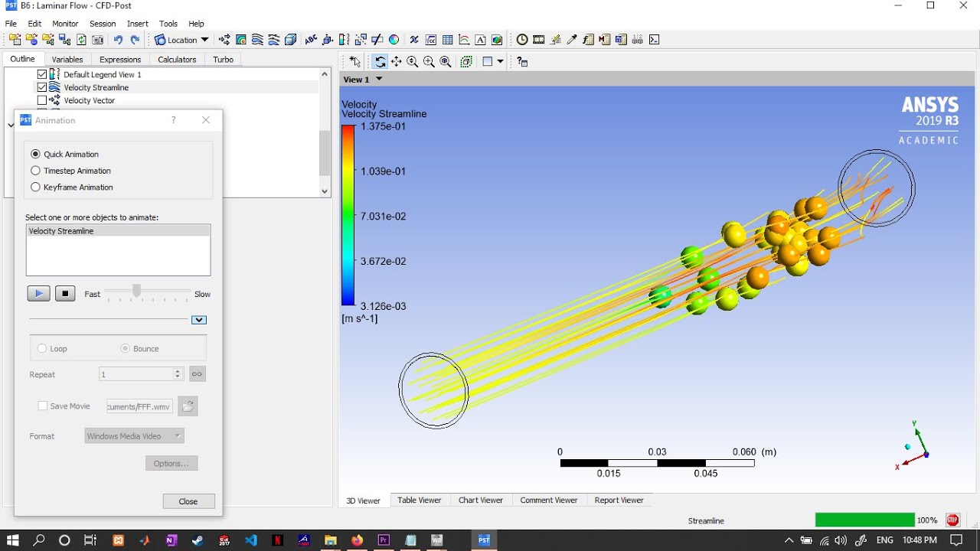Choose the Bounce radio option

click(125, 348)
